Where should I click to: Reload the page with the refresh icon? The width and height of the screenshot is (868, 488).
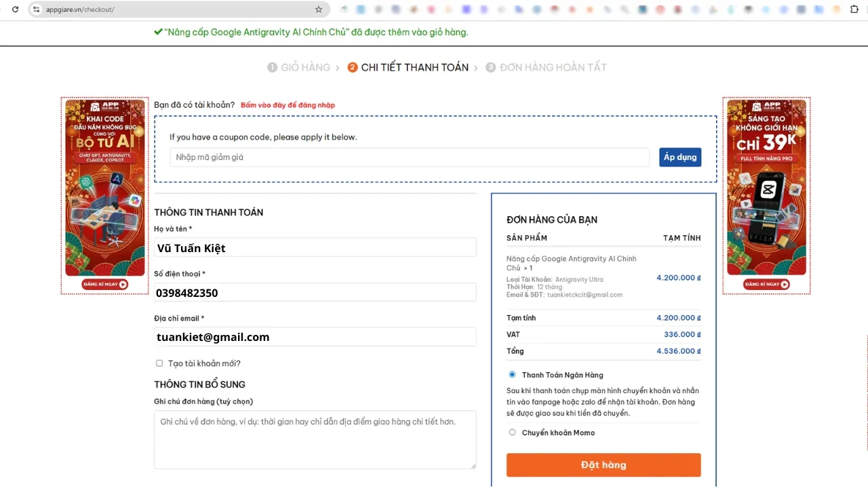15,9
